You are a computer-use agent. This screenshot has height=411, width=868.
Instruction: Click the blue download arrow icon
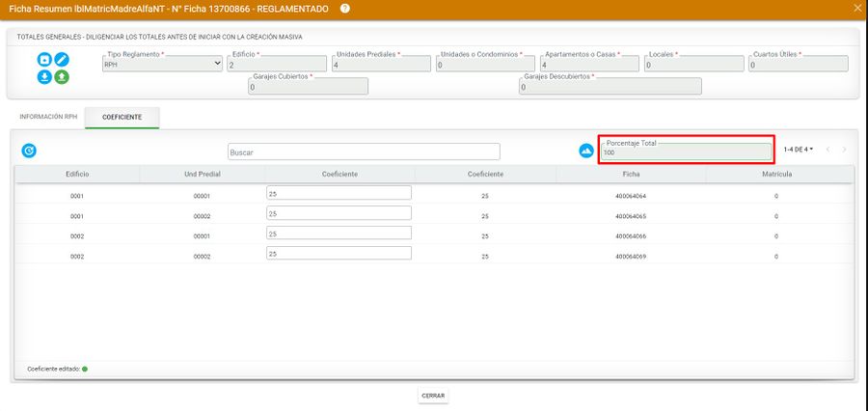[x=44, y=77]
